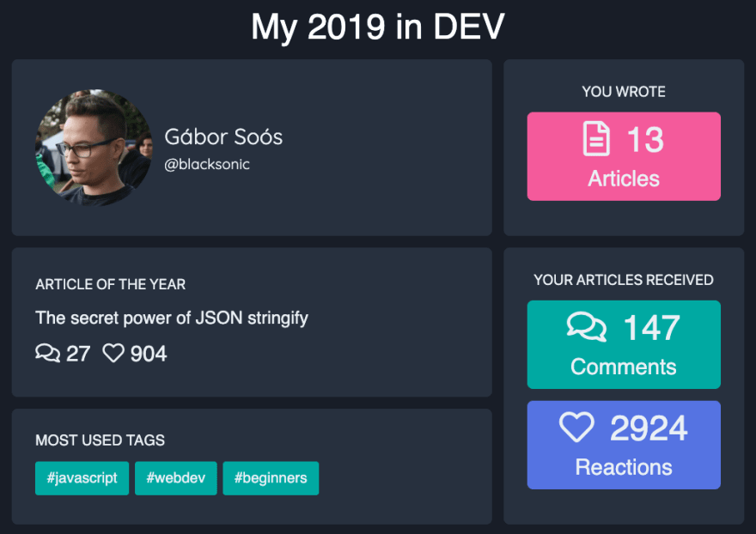This screenshot has height=534, width=756.
Task: Click the My 2019 in DEV title
Action: point(377,27)
